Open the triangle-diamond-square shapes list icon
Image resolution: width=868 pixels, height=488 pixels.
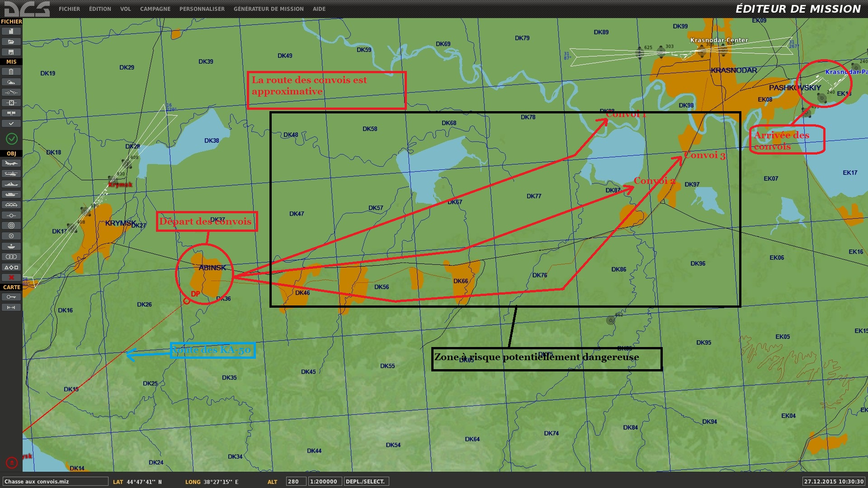tap(11, 267)
